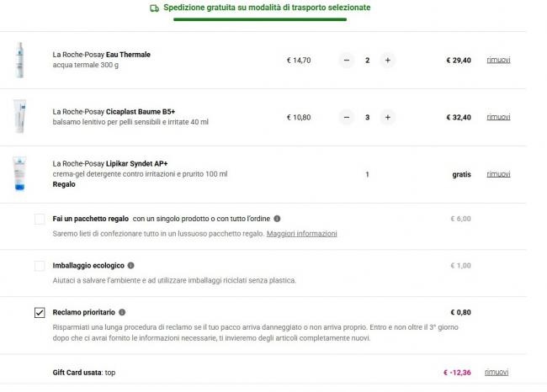Enable the Fai un pacchetto regalo checkbox
The height and width of the screenshot is (392, 547).
40,219
